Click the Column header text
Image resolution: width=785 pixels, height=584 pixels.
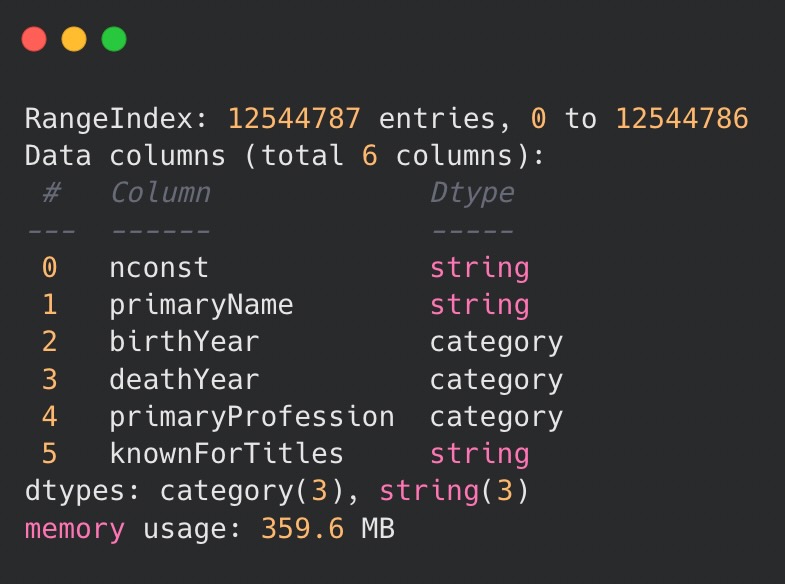coord(160,193)
